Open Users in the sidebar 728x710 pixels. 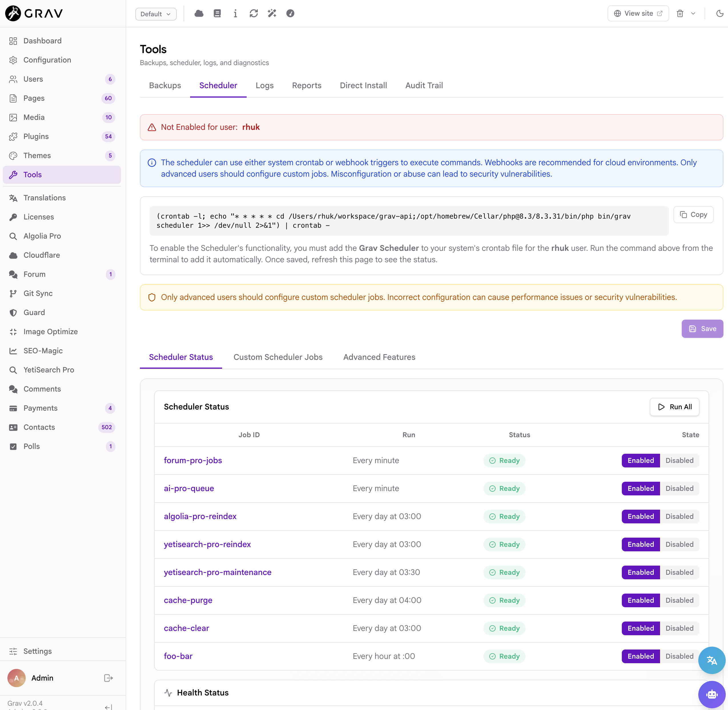pyautogui.click(x=62, y=79)
